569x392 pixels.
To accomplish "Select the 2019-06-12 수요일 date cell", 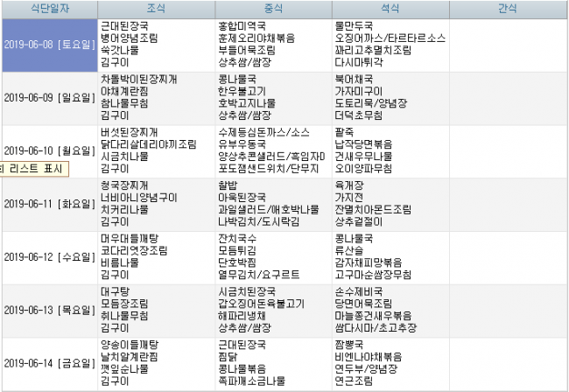I will pyautogui.click(x=48, y=257).
